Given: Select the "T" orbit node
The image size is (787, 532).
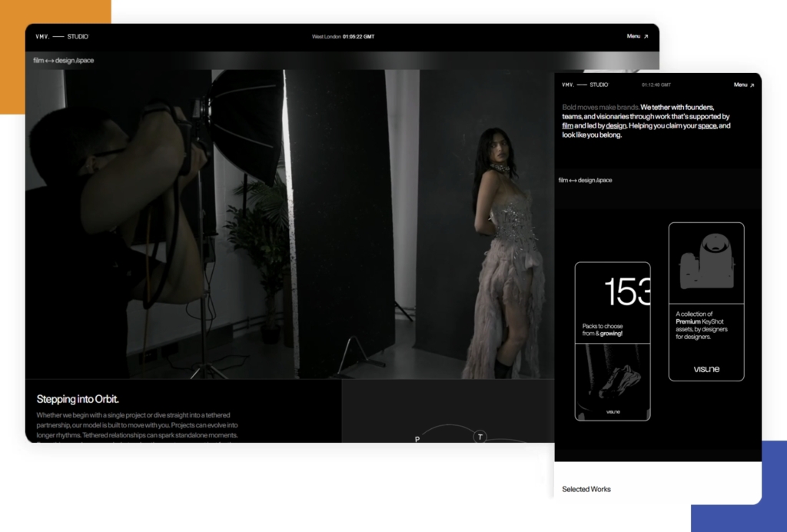Looking at the screenshot, I should [480, 436].
